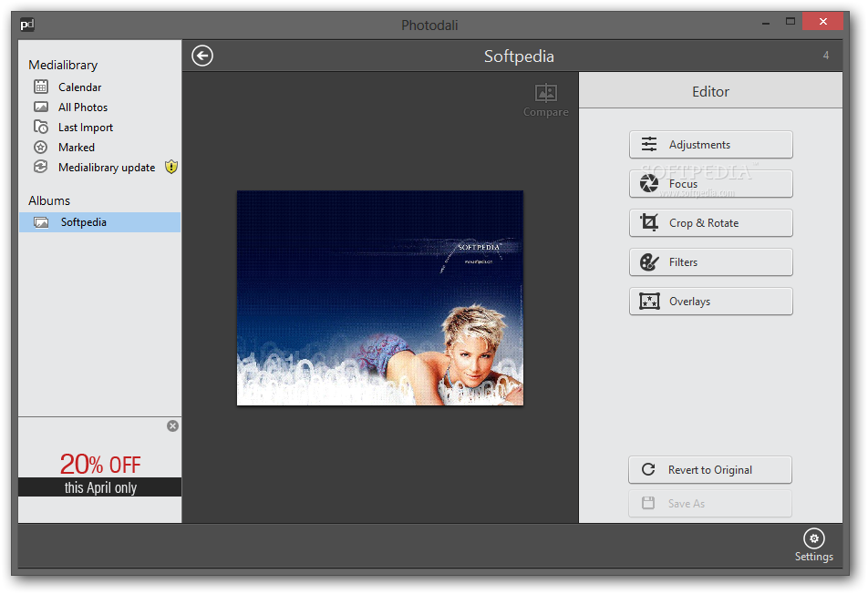Image resolution: width=868 pixels, height=594 pixels.
Task: Open Settings gear icon
Action: 813,538
